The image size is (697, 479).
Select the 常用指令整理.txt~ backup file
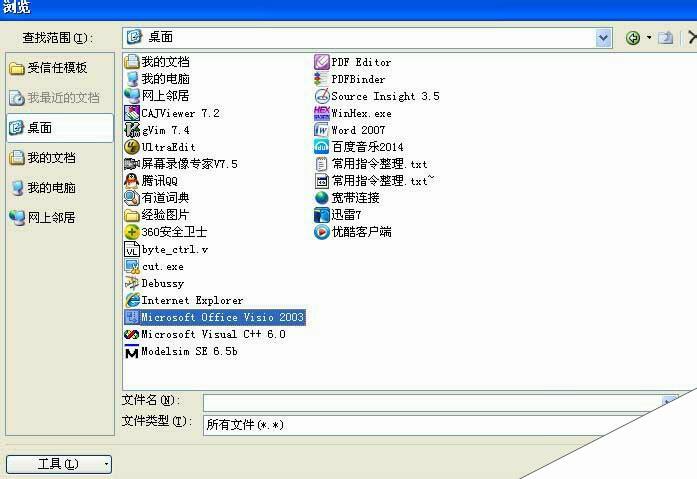374,181
